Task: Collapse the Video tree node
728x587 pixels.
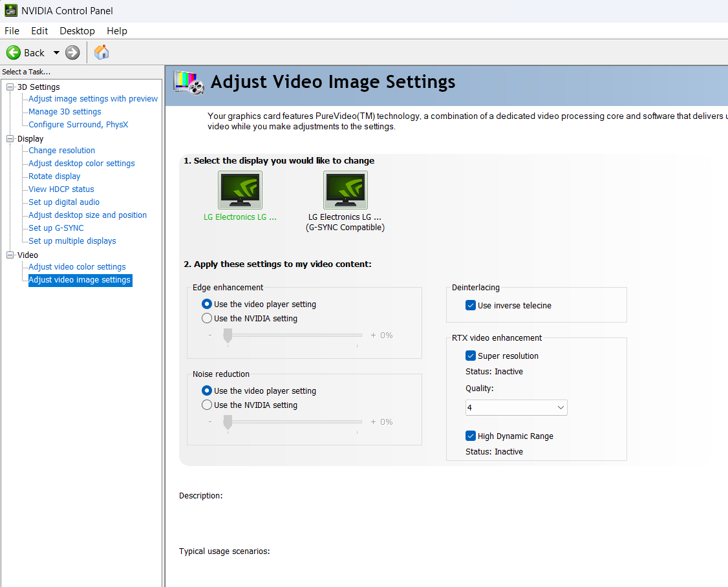Action: 10,255
